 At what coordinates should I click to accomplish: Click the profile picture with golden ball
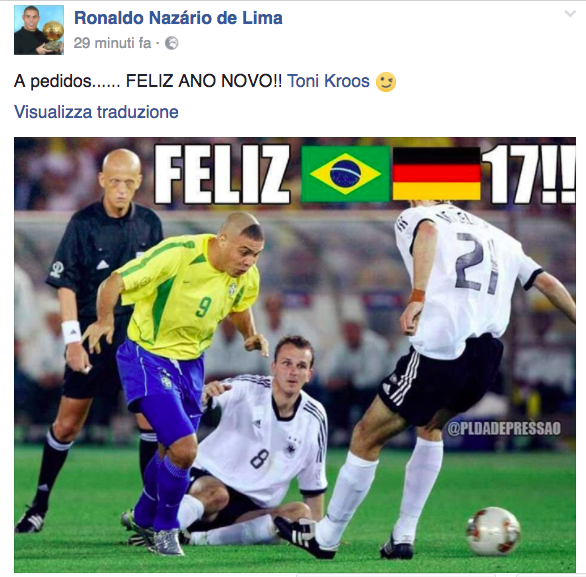pyautogui.click(x=39, y=30)
